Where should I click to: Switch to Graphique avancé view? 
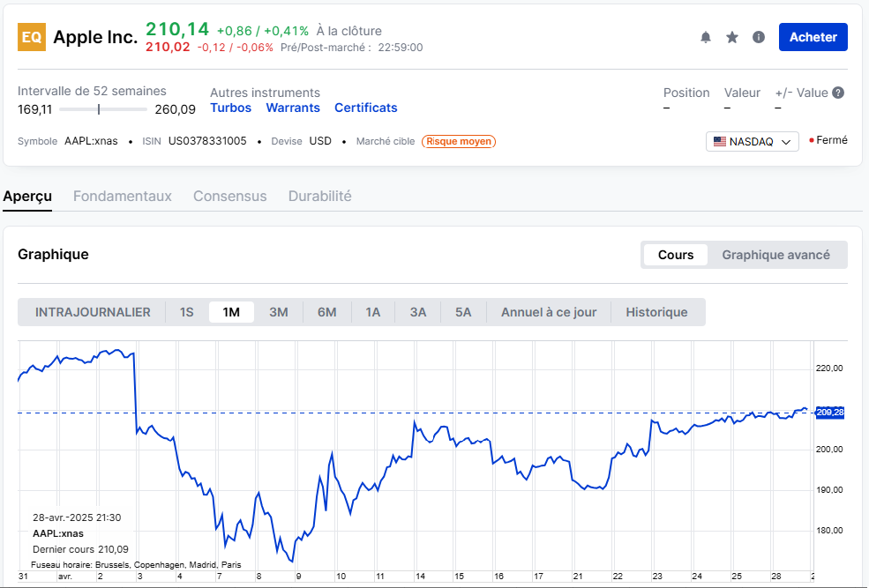coord(775,255)
